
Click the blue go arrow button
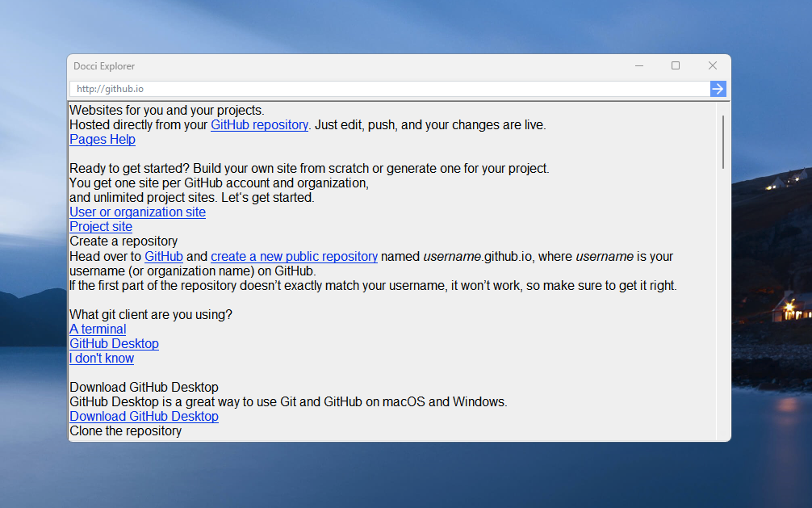pos(718,89)
